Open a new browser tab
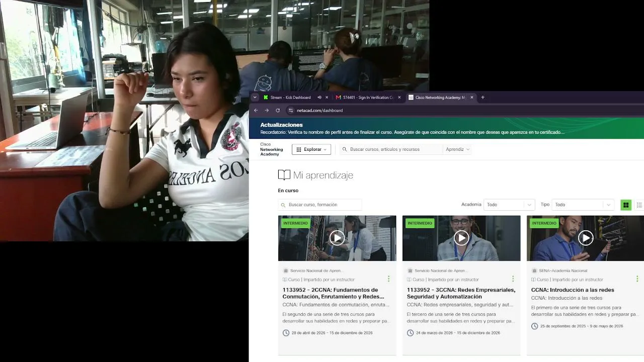 (x=482, y=98)
